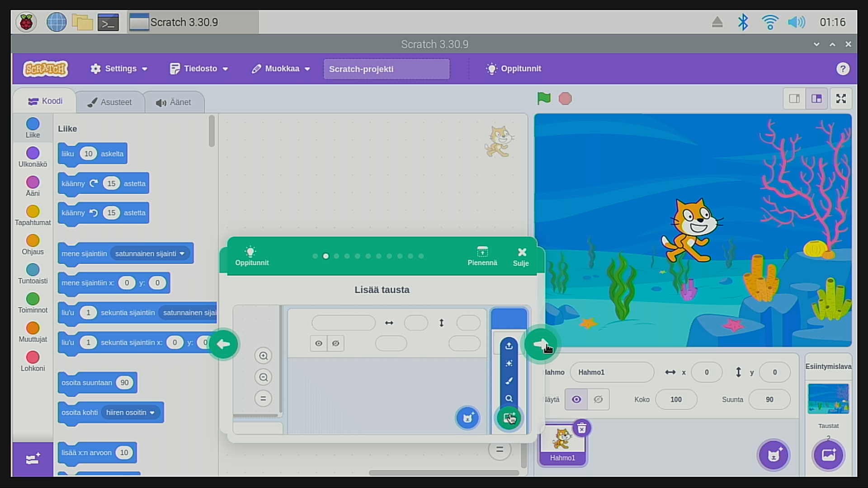Viewport: 868px width, 488px height.
Task: Click the sprite y position field
Action: (x=775, y=372)
